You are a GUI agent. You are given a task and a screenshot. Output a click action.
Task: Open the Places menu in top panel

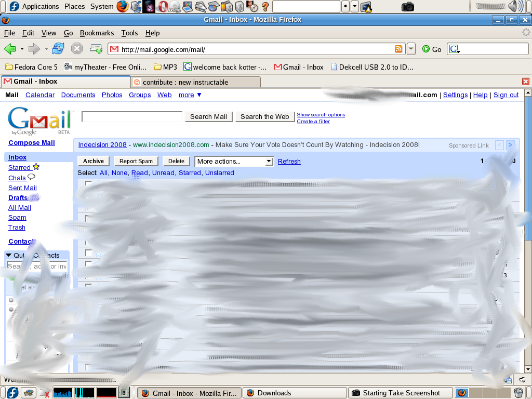pos(75,6)
